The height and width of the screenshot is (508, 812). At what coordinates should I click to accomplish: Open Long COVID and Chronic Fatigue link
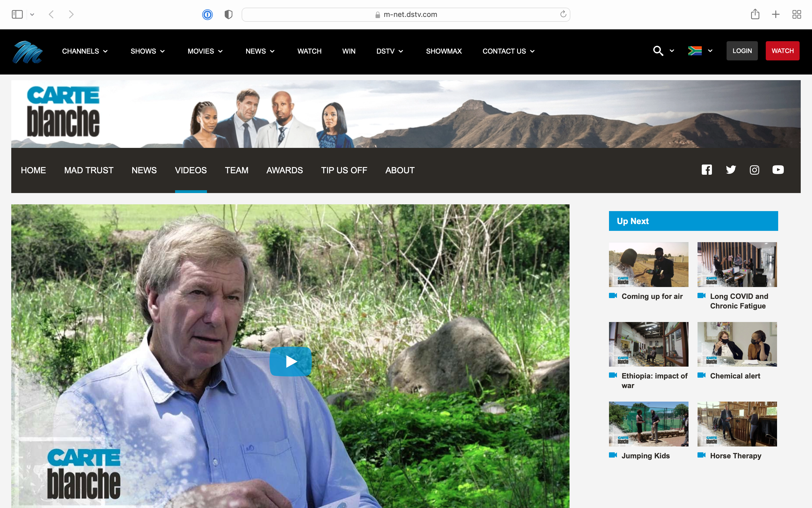tap(739, 301)
